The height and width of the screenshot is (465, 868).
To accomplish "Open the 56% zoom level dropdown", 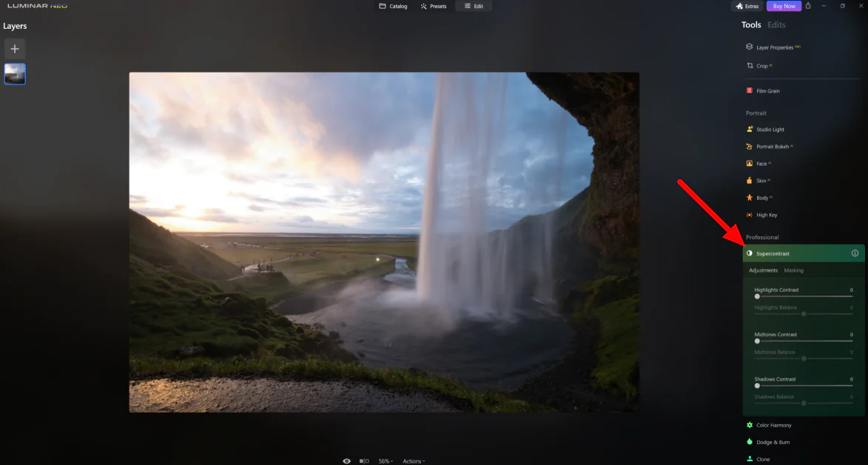I will 386,461.
